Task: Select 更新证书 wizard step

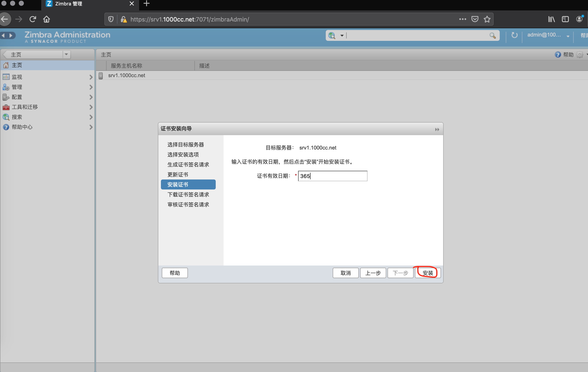Action: (177, 174)
